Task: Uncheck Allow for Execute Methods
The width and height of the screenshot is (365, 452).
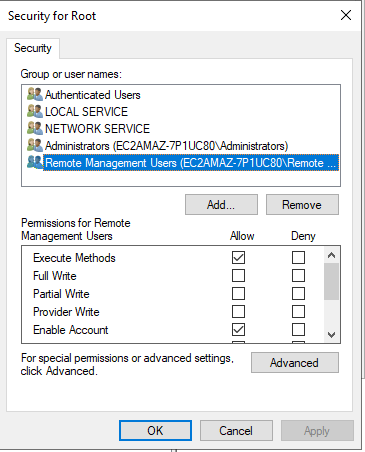Action: tap(238, 258)
